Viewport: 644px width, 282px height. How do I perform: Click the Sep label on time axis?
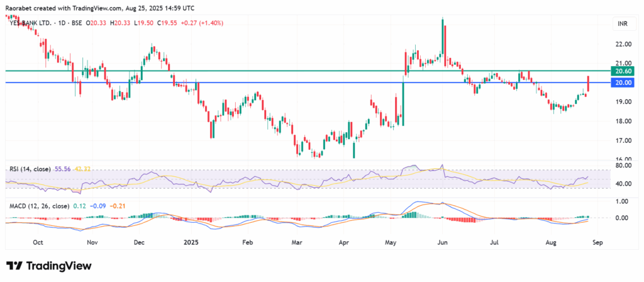click(x=597, y=242)
